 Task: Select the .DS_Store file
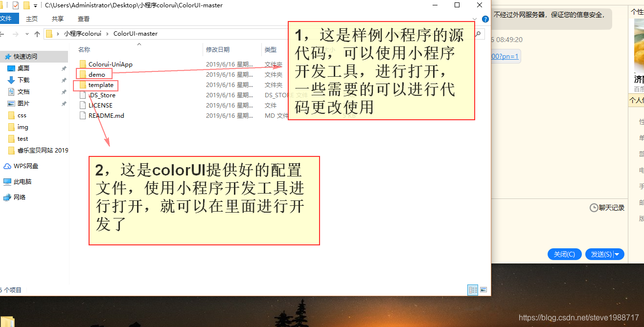pos(102,95)
